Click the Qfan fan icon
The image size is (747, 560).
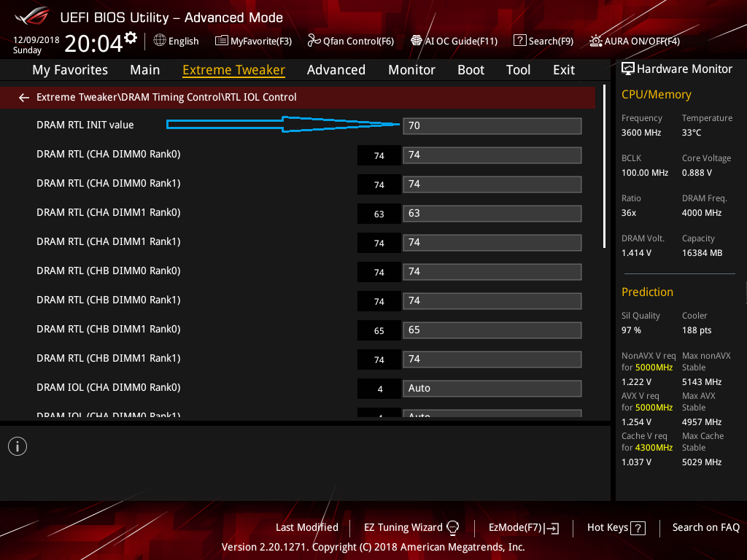[x=314, y=41]
